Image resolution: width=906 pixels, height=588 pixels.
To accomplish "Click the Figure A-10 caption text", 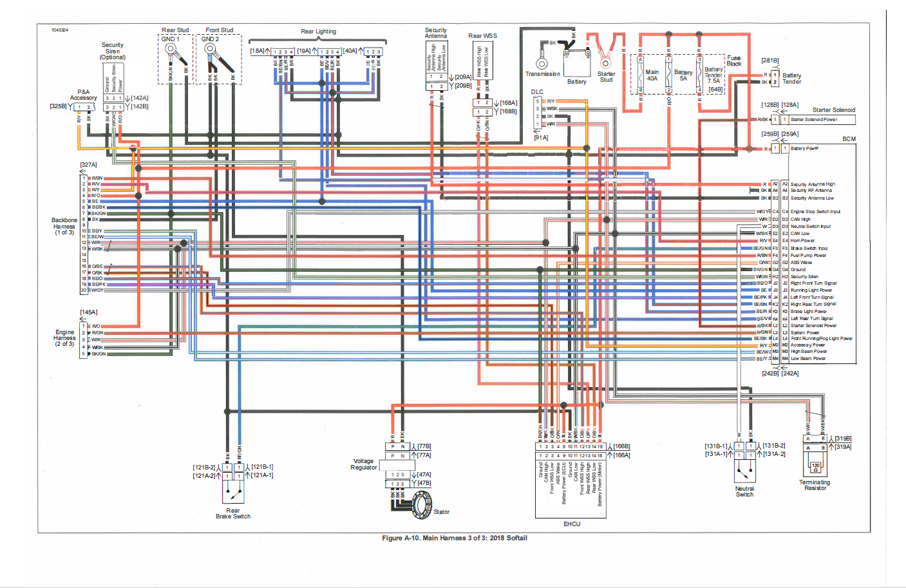I will pyautogui.click(x=454, y=538).
